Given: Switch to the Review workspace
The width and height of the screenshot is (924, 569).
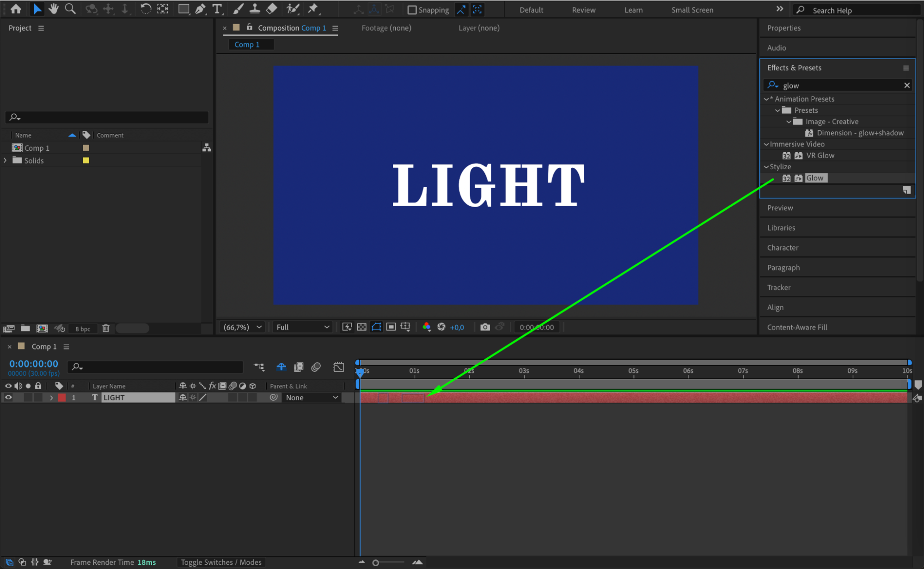Looking at the screenshot, I should pos(583,10).
